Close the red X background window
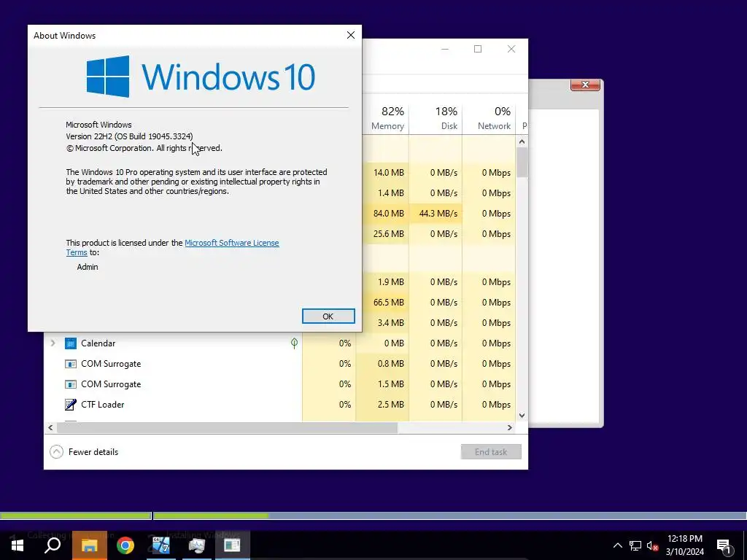This screenshot has height=560, width=747. pyautogui.click(x=585, y=85)
